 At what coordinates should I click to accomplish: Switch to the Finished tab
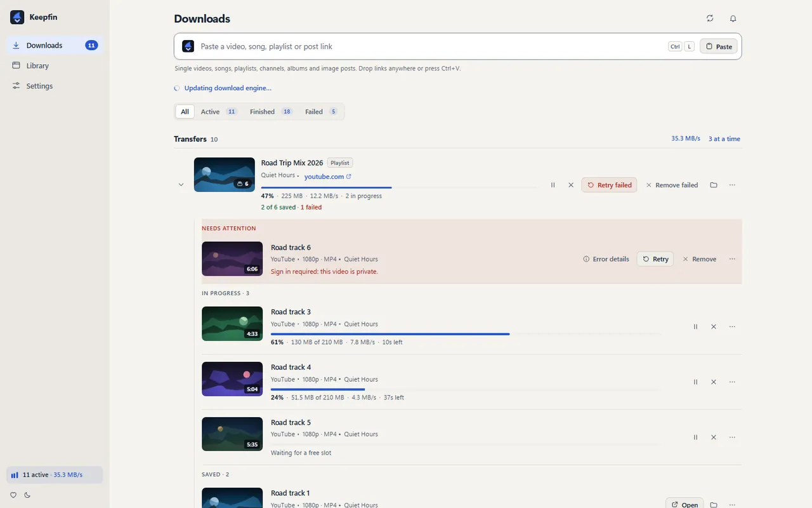[x=271, y=112]
